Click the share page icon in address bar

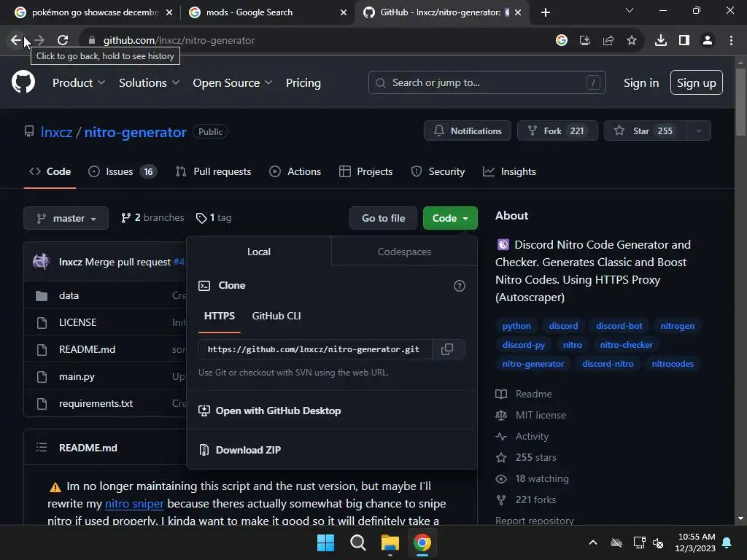pyautogui.click(x=608, y=40)
